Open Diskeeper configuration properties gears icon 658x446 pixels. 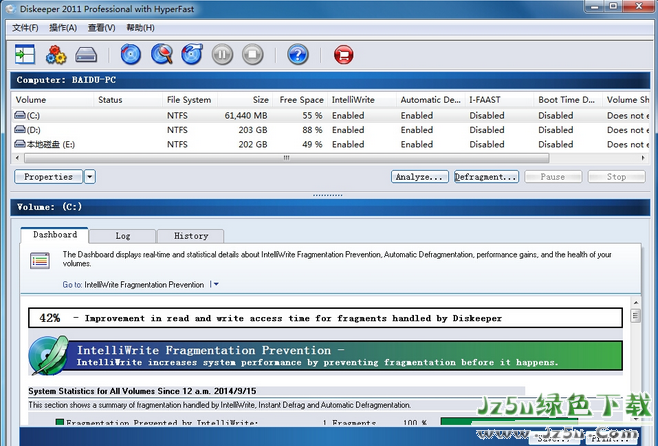click(56, 55)
